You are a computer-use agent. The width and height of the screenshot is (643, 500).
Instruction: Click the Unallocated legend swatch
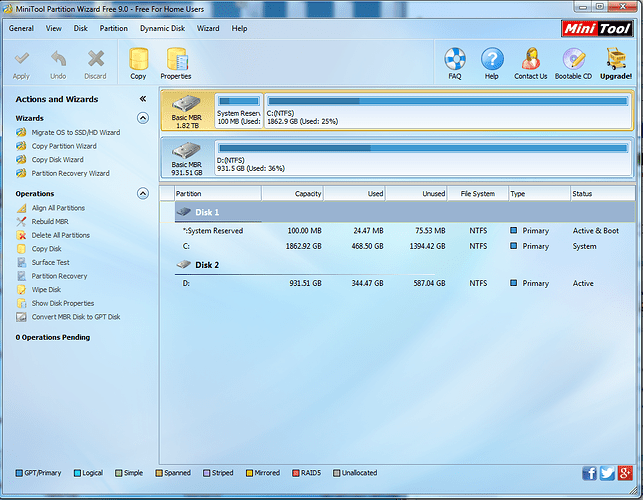pos(337,473)
